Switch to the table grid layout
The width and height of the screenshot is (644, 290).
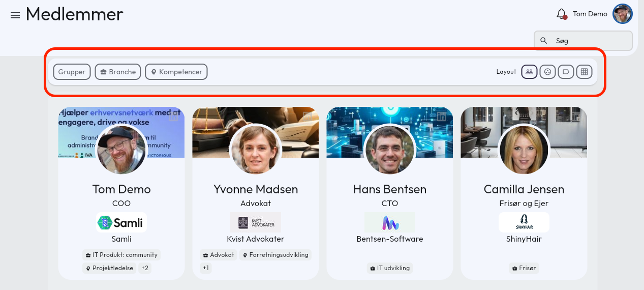click(x=584, y=72)
